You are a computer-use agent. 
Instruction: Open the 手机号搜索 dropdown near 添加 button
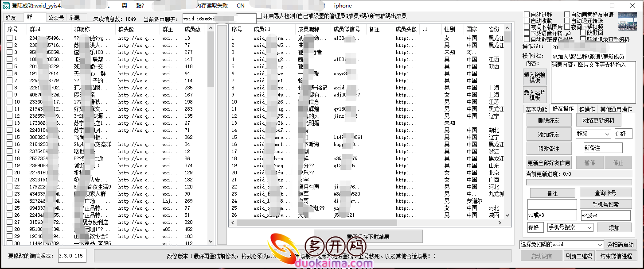click(x=570, y=227)
